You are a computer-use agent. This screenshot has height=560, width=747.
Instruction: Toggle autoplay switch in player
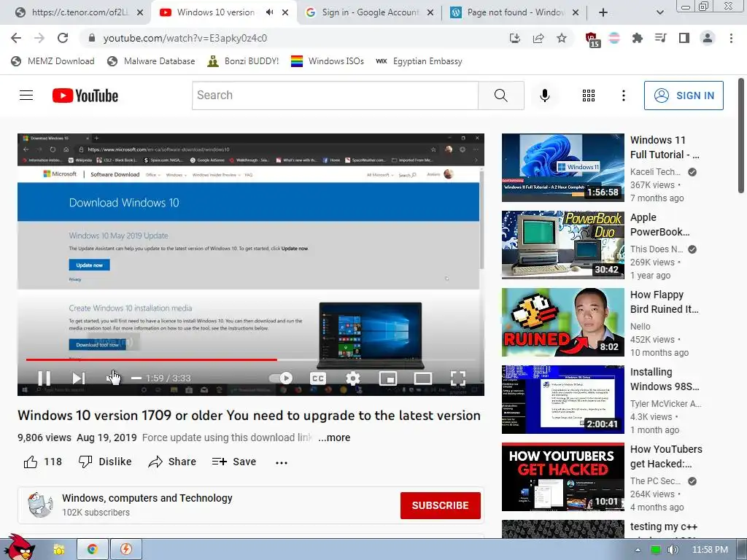pos(281,378)
